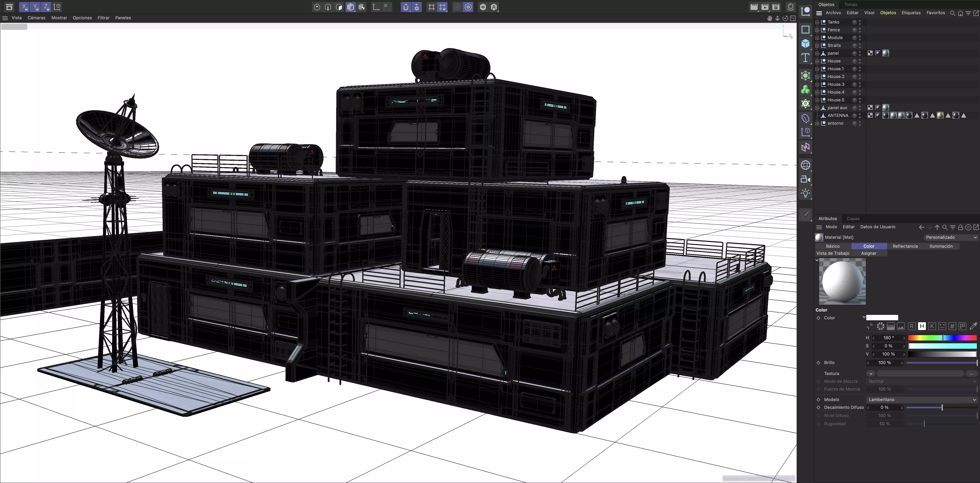Switch to the Capas tab
This screenshot has width=980, height=483.
point(853,219)
